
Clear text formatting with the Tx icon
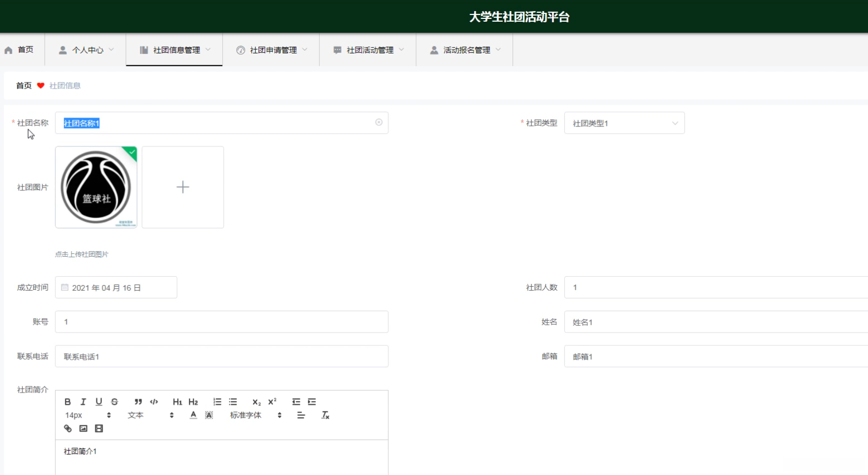pos(325,415)
